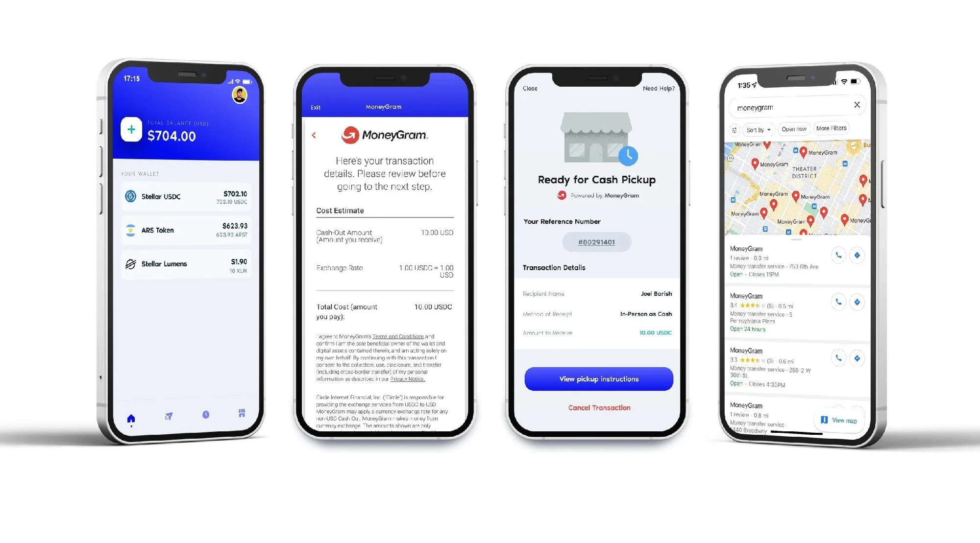Toggle the reference number copy field
Viewport: 980px width, 543px height.
pyautogui.click(x=597, y=241)
